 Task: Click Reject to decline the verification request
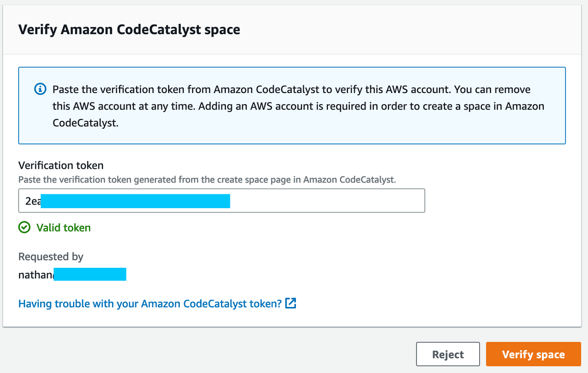[447, 354]
